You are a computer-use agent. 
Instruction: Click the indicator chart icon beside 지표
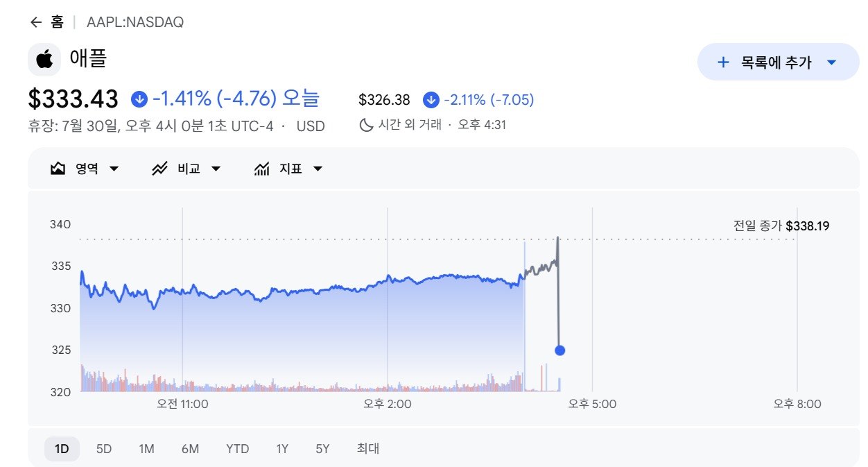point(262,169)
